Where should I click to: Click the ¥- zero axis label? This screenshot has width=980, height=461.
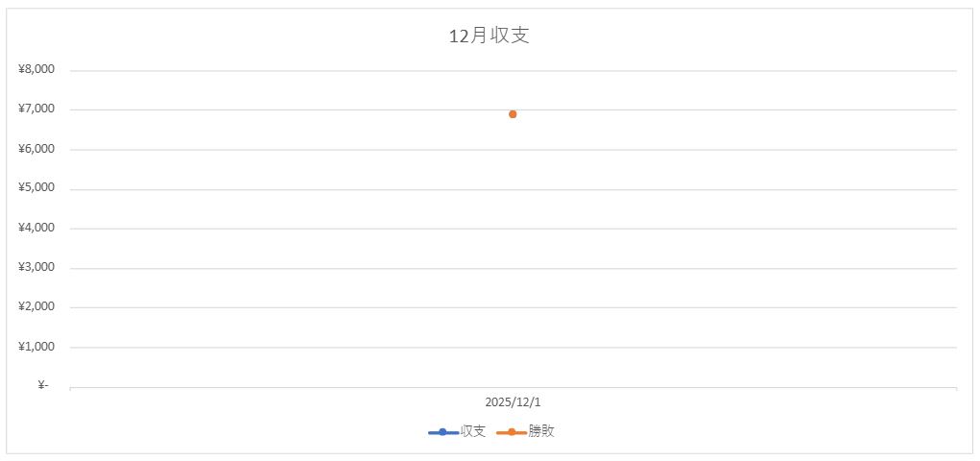tap(42, 386)
